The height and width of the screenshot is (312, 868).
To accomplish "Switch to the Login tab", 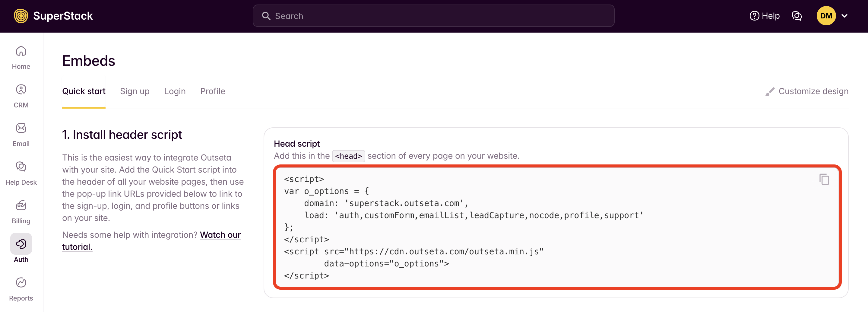I will tap(175, 91).
